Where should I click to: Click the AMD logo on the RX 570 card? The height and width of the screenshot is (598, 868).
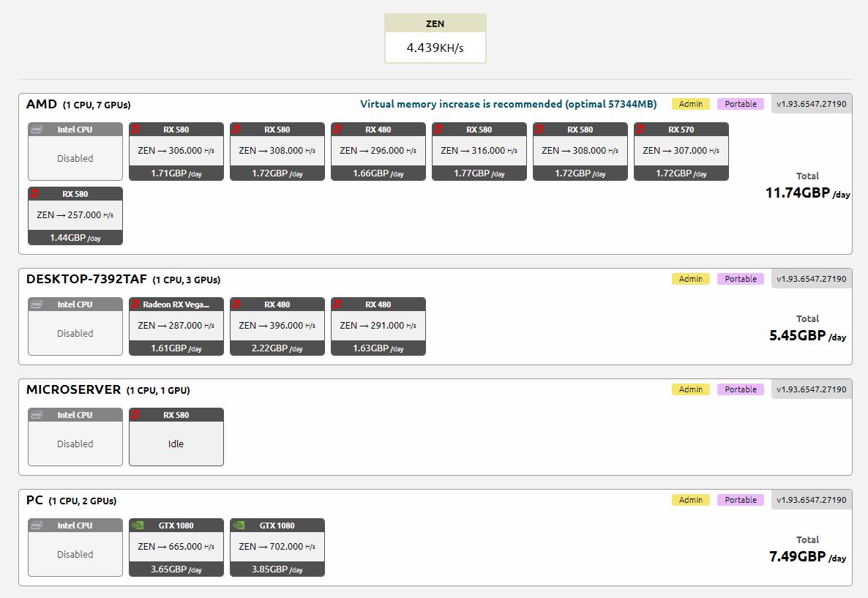tap(640, 129)
